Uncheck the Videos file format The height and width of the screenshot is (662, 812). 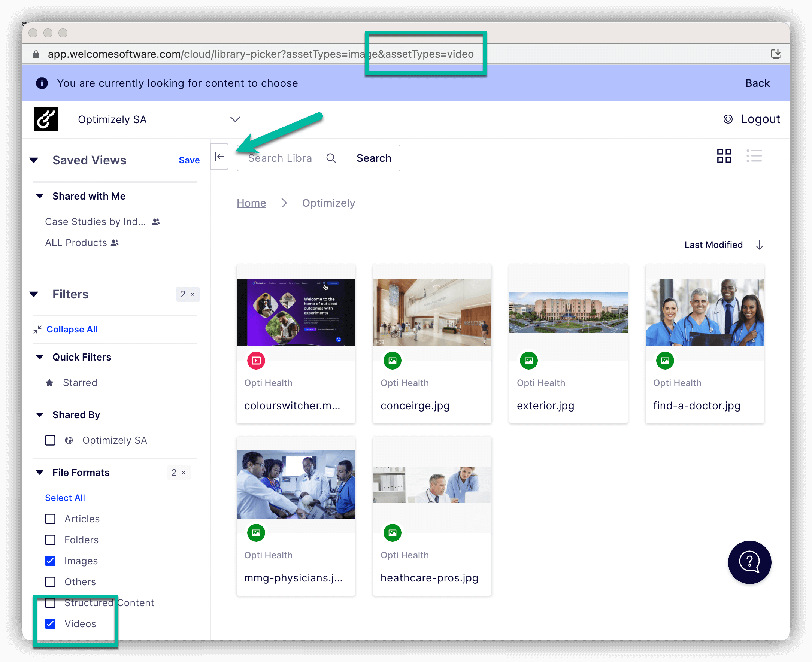(50, 624)
